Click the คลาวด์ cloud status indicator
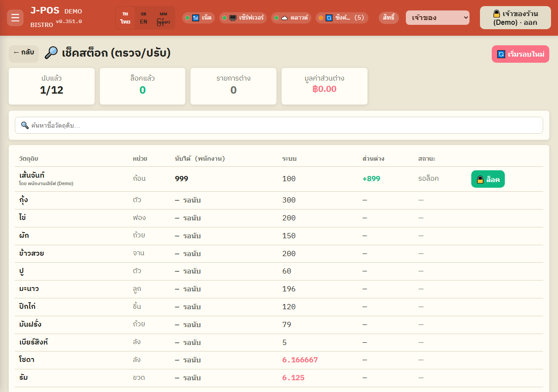Image resolution: width=558 pixels, height=392 pixels. [291, 18]
